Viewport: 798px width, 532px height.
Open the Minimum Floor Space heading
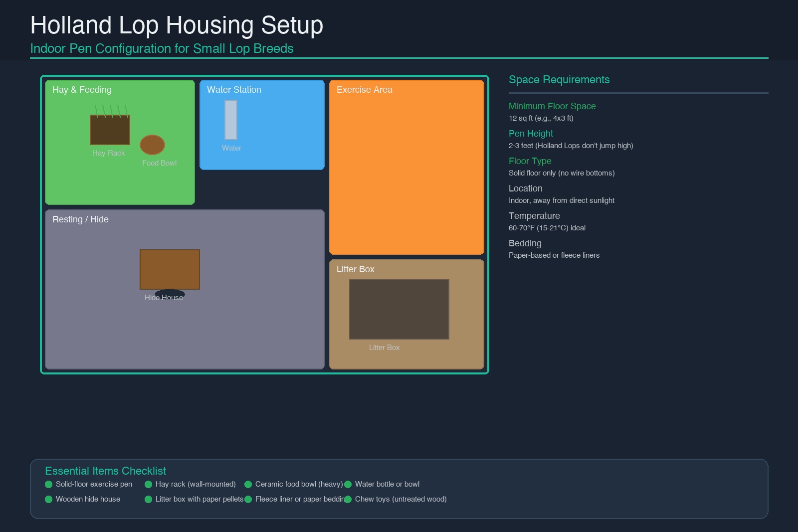(x=552, y=106)
